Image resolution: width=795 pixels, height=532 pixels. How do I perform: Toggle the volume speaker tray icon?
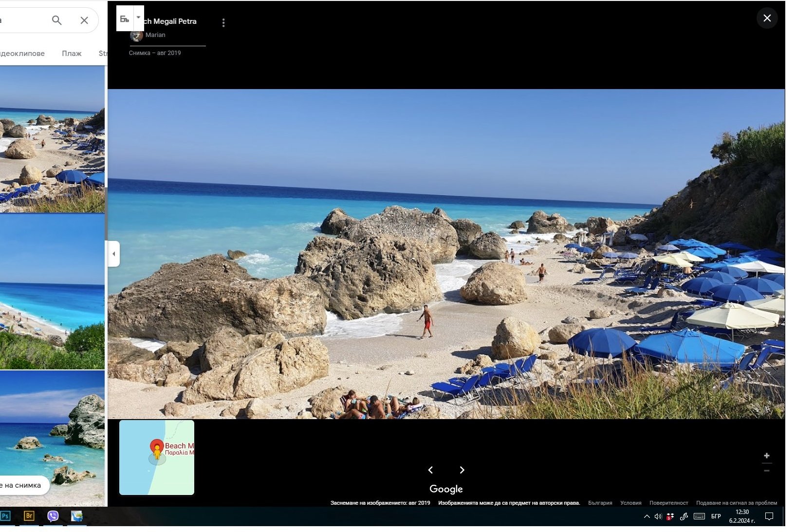pyautogui.click(x=658, y=516)
